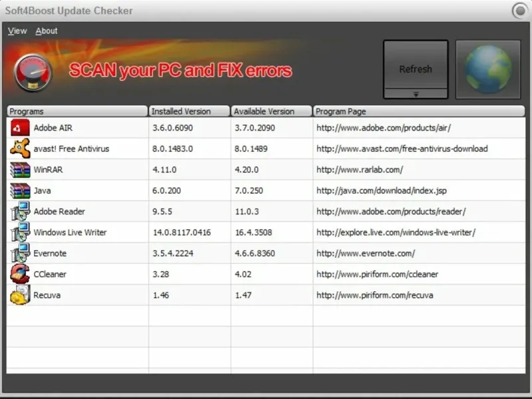Viewport: 532px width, 399px height.
Task: Click installed version 8.0.1483.0
Action: 173,148
